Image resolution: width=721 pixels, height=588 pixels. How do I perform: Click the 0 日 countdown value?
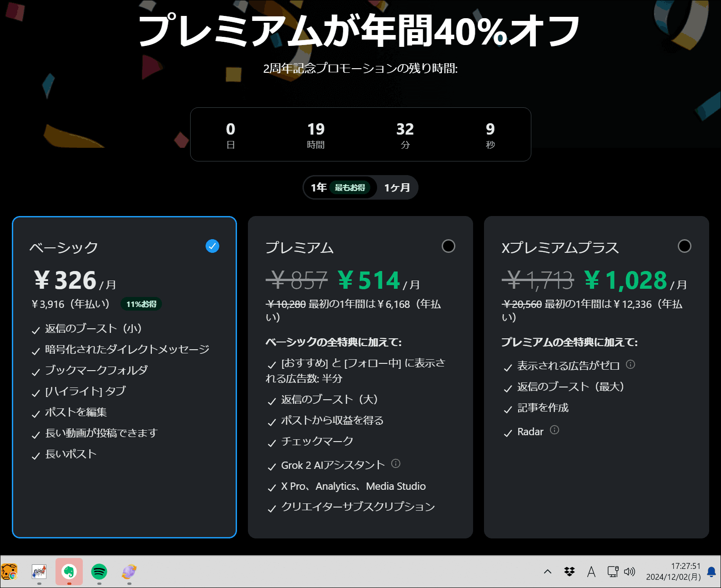point(231,135)
